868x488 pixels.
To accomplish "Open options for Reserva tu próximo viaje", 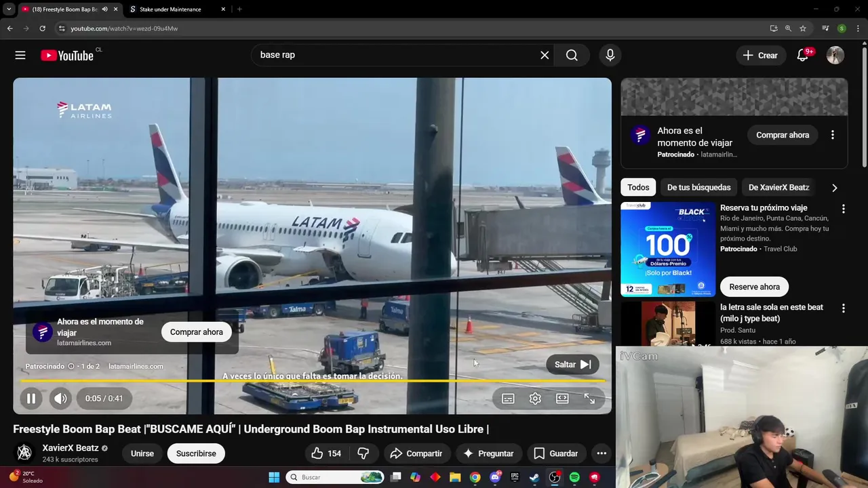I will [844, 209].
